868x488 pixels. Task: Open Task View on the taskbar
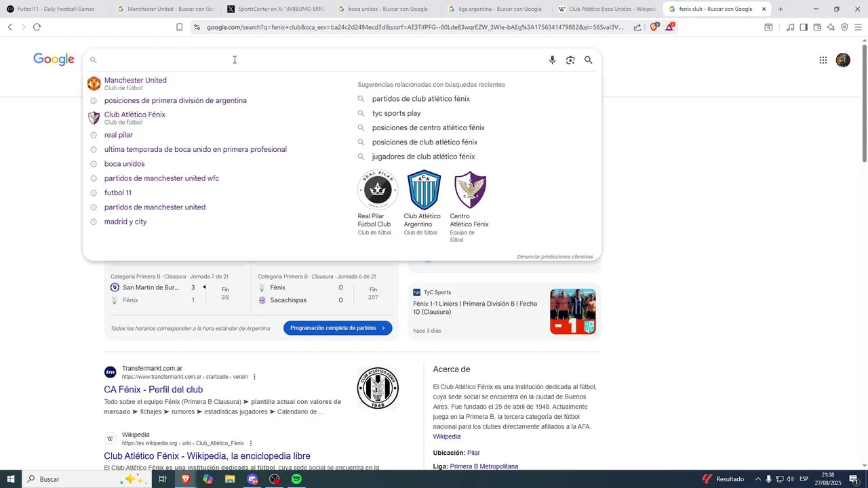click(163, 479)
